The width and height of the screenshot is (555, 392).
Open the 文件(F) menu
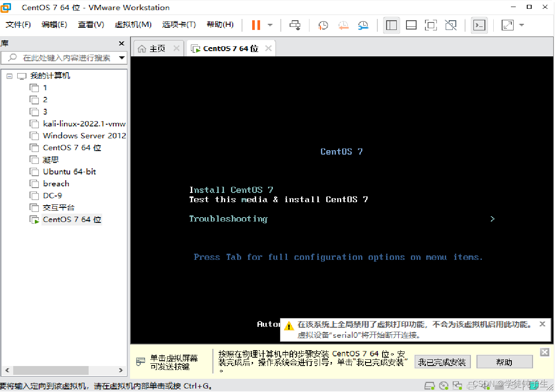coord(19,25)
